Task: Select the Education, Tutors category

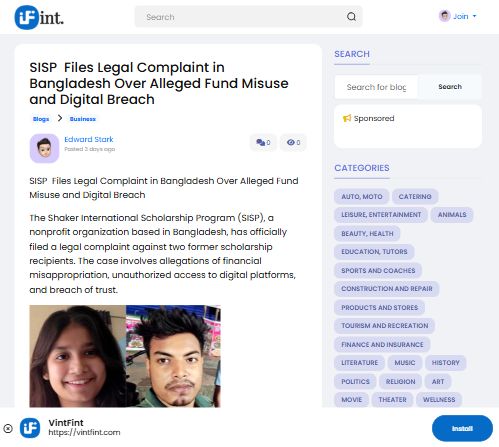Action: (x=374, y=252)
